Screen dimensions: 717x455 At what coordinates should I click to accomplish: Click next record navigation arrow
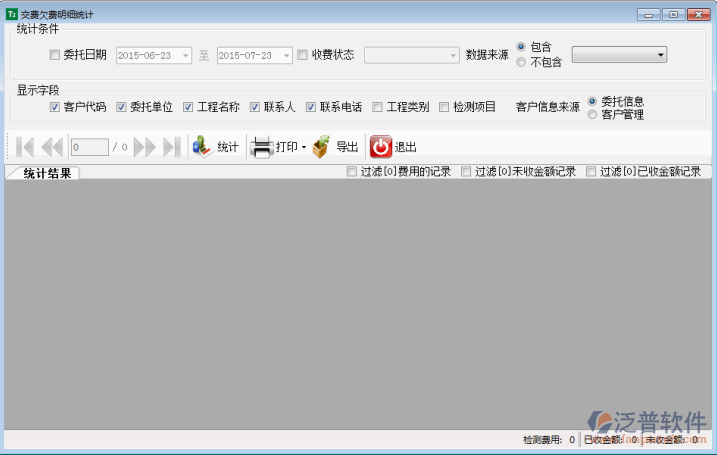pyautogui.click(x=145, y=147)
